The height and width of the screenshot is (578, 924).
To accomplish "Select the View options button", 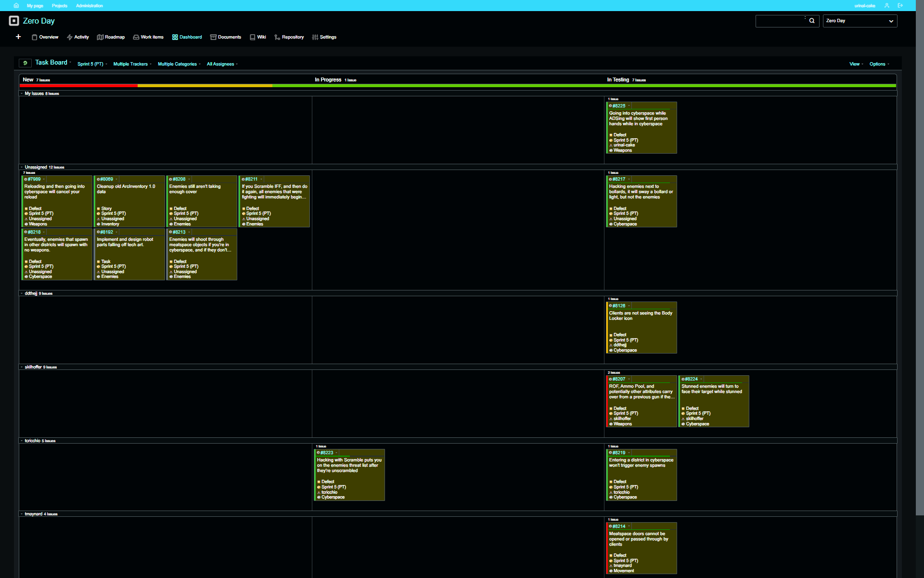I will click(x=855, y=63).
